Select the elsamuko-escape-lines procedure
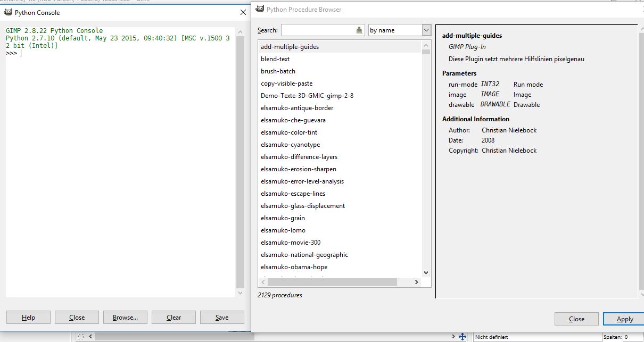This screenshot has height=342, width=644. pyautogui.click(x=340, y=194)
